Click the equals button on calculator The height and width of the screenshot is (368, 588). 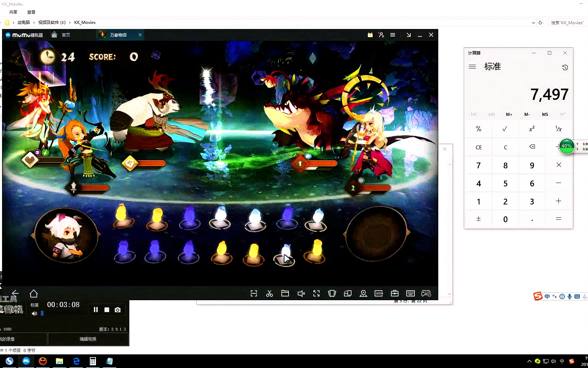(558, 219)
